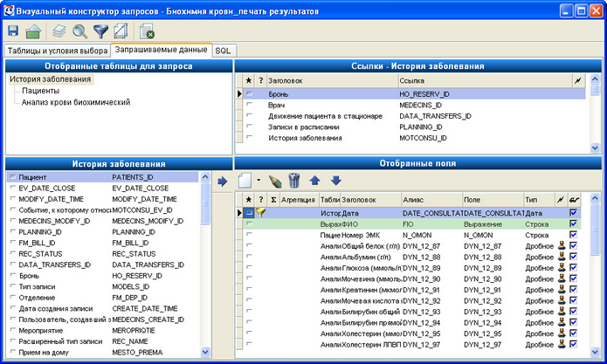The image size is (607, 364).
Task: Open the SQL tab
Action: pyautogui.click(x=224, y=51)
